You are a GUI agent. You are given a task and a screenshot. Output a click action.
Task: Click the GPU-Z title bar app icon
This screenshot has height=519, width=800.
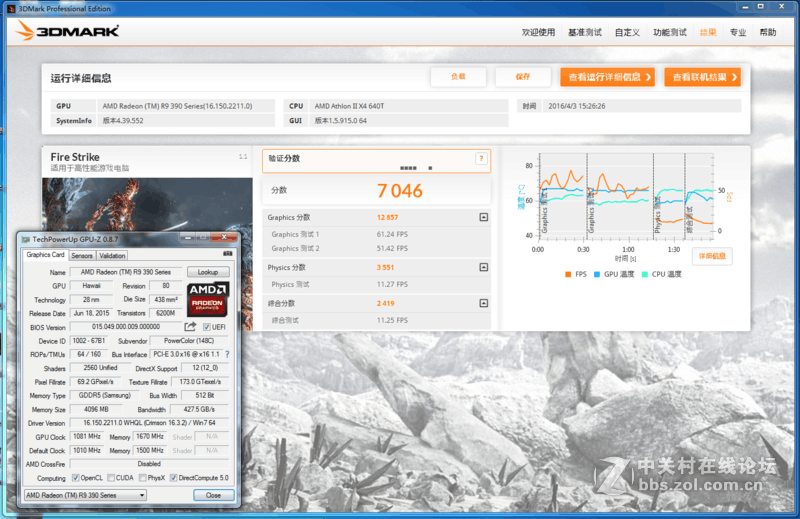pyautogui.click(x=26, y=239)
